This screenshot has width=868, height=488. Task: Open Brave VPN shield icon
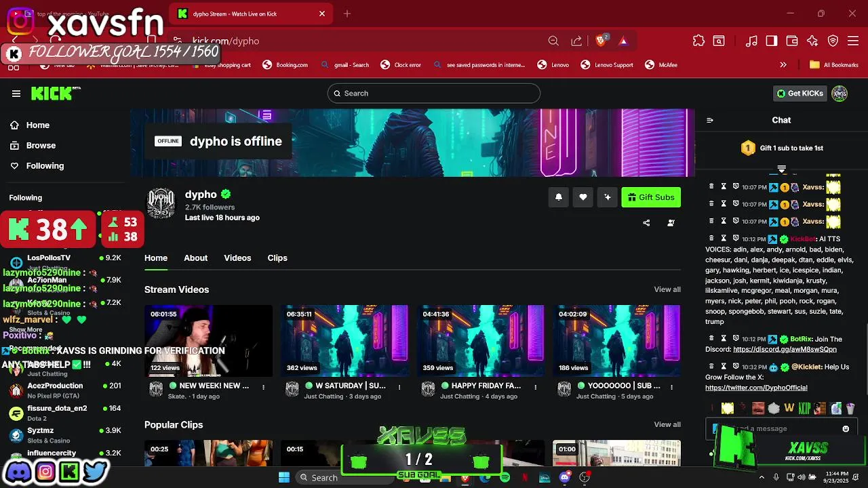[x=833, y=41]
